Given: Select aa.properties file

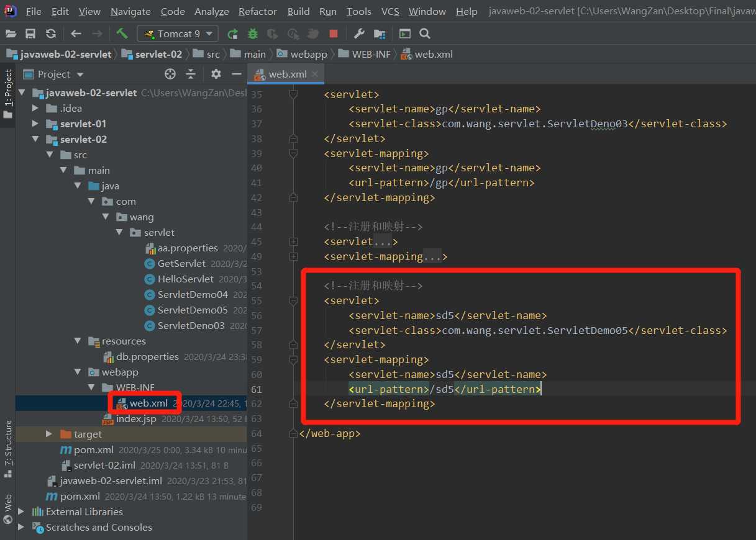Looking at the screenshot, I should [188, 248].
